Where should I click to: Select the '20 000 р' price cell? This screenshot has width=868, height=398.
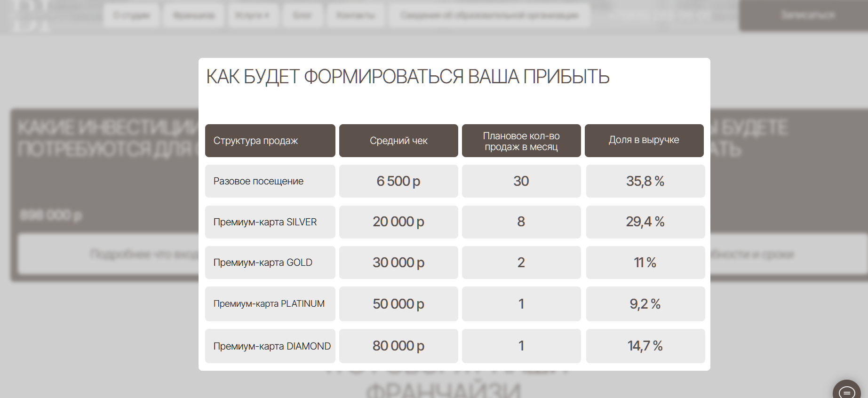click(398, 222)
